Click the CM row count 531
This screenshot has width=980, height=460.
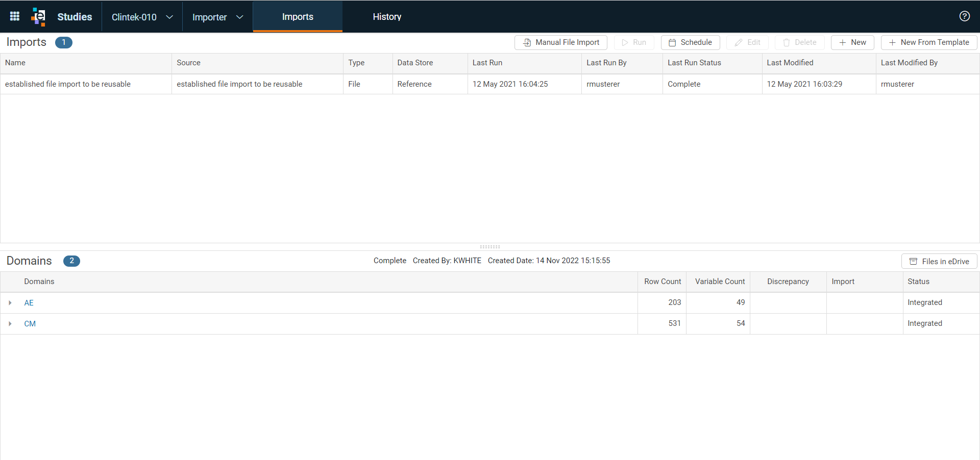(662, 323)
